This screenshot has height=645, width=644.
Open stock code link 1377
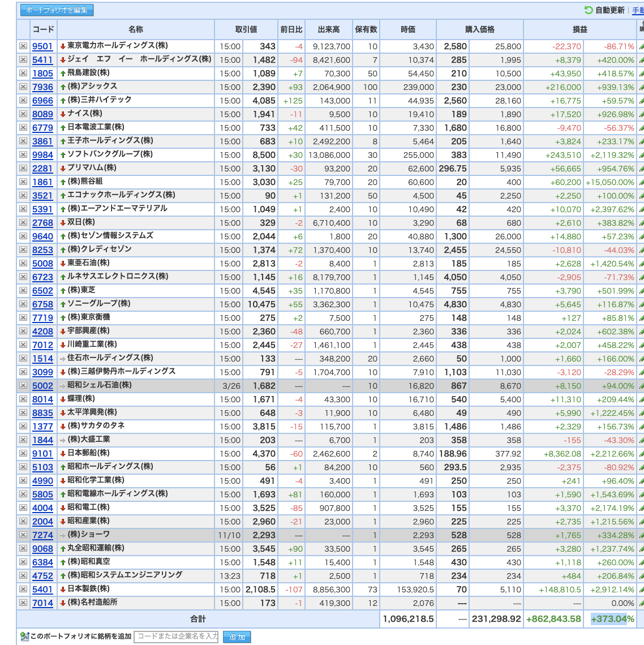pos(42,427)
